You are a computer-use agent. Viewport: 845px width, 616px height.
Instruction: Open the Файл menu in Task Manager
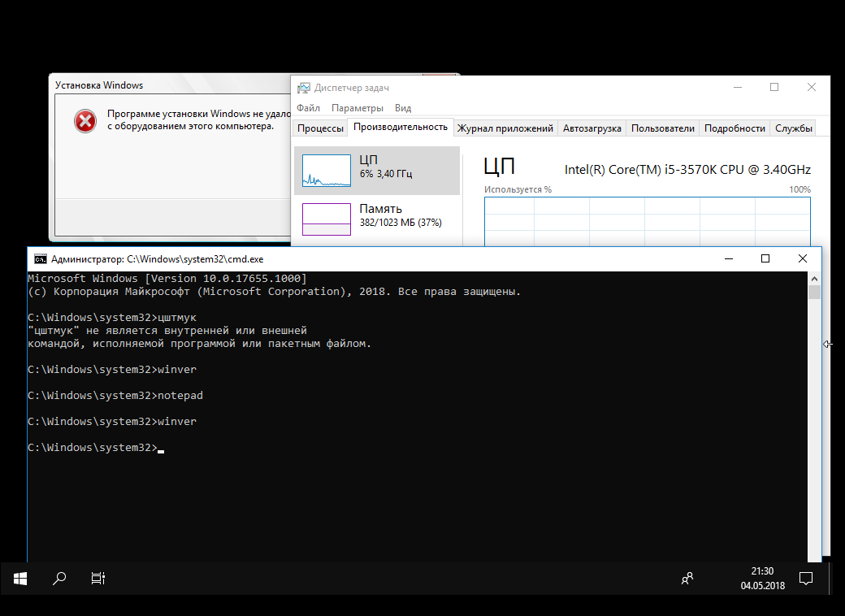tap(308, 108)
